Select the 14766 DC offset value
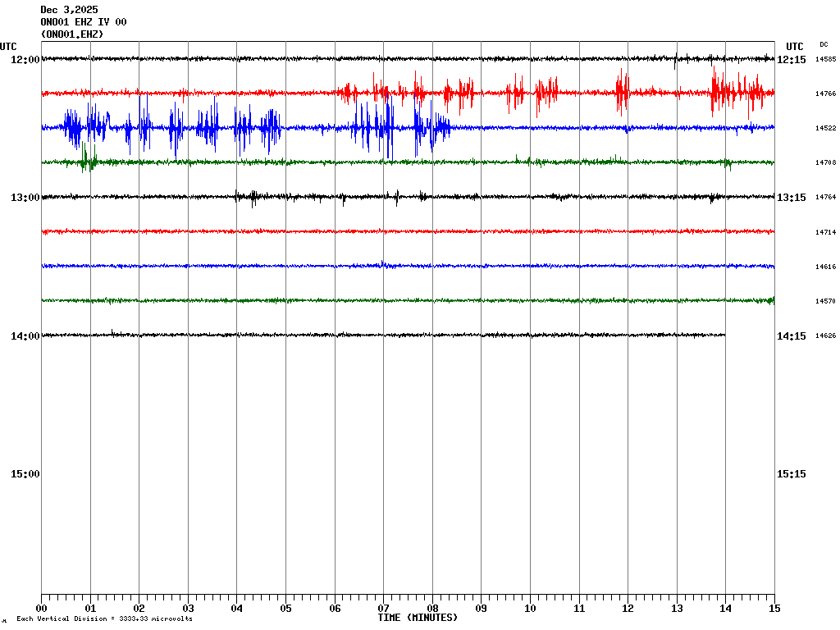Viewport: 840px width, 630px height. click(825, 94)
